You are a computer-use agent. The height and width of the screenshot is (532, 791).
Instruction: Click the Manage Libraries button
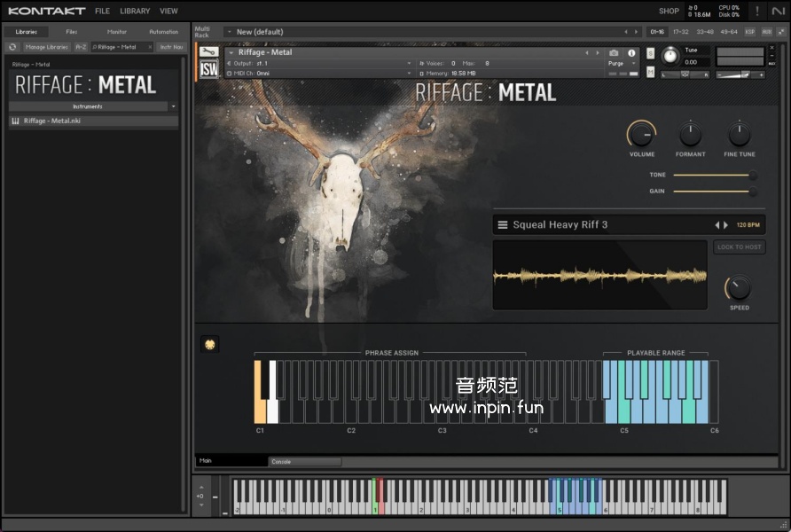(46, 47)
